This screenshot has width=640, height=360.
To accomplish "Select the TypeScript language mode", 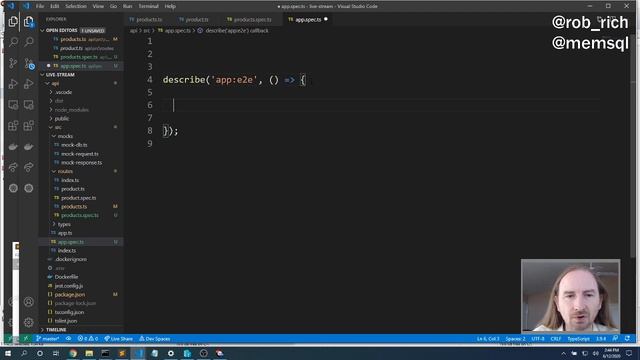I will tap(578, 339).
